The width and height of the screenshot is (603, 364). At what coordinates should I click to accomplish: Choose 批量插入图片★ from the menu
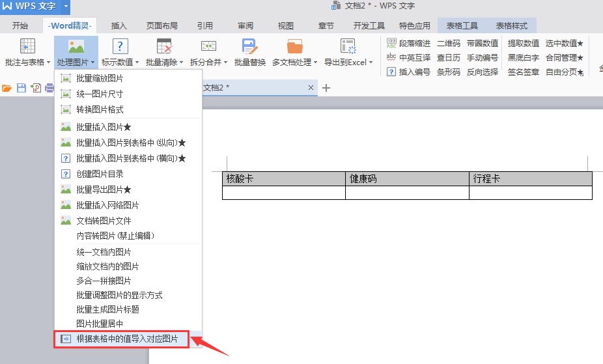pyautogui.click(x=128, y=127)
